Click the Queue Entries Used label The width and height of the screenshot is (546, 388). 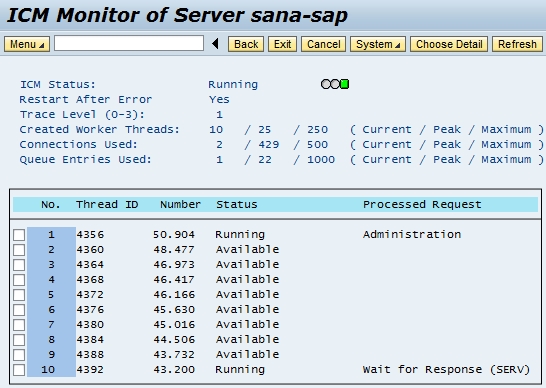[86, 160]
